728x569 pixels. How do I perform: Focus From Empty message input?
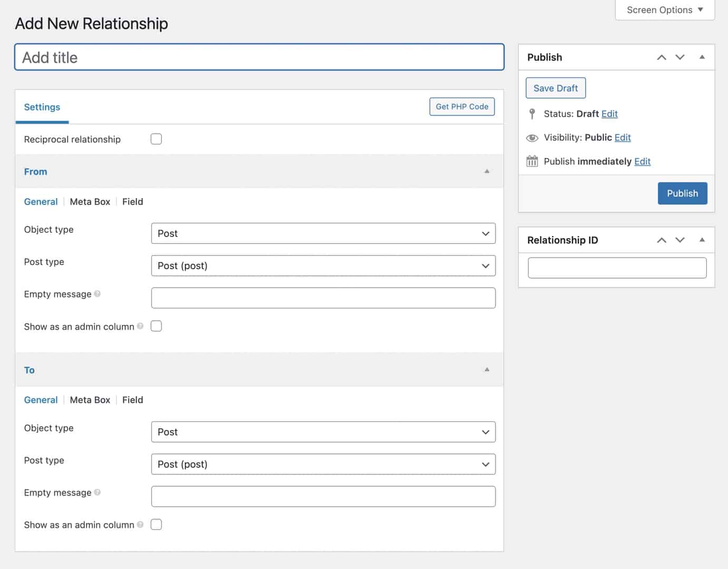323,298
